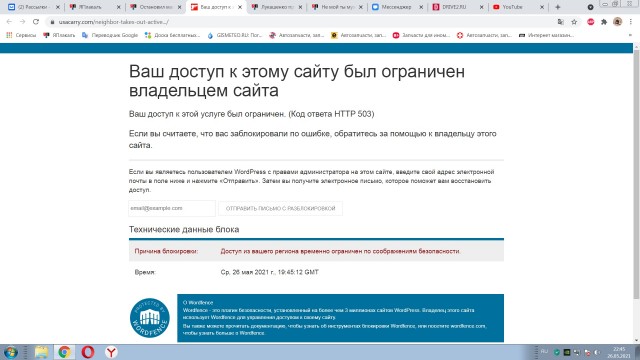
Task: Click 'Отправить письмо с разблокировкой' button
Action: (280, 209)
